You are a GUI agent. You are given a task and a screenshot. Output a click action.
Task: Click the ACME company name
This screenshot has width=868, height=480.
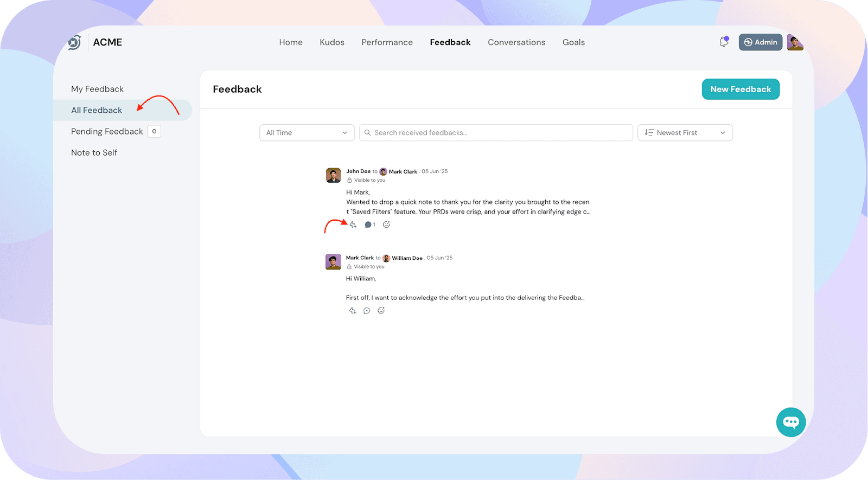click(x=107, y=42)
